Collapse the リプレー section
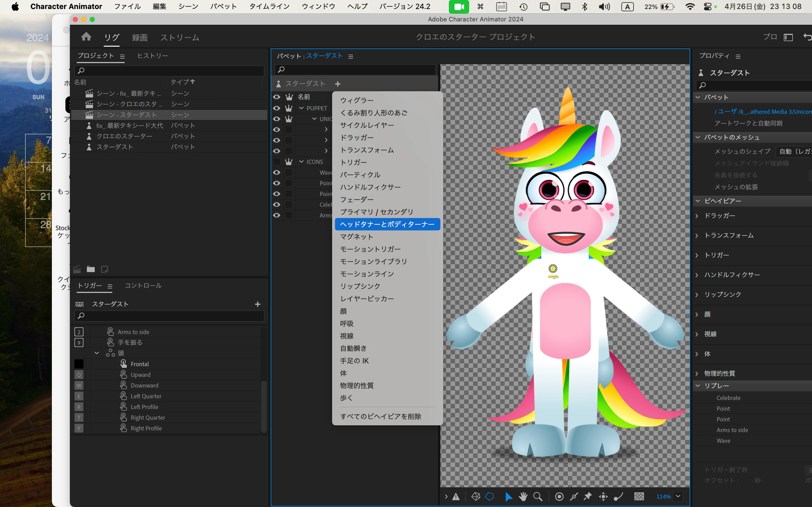Image resolution: width=812 pixels, height=507 pixels. [698, 386]
